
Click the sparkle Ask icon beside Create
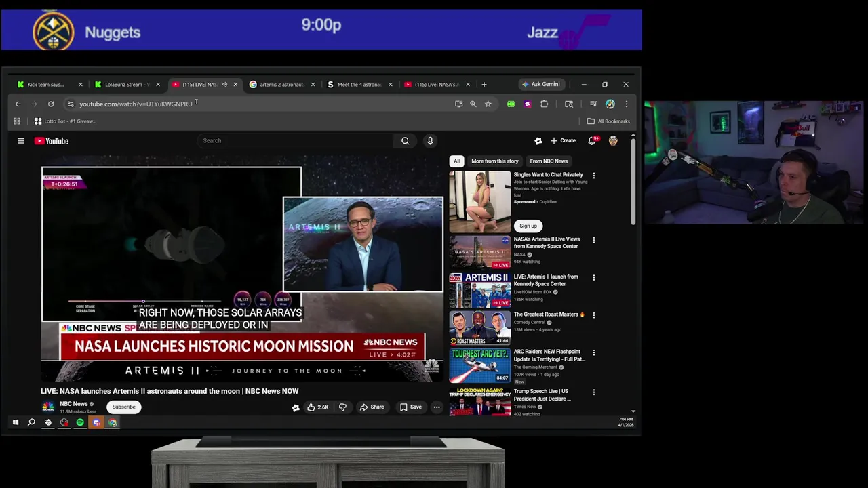[x=538, y=140]
